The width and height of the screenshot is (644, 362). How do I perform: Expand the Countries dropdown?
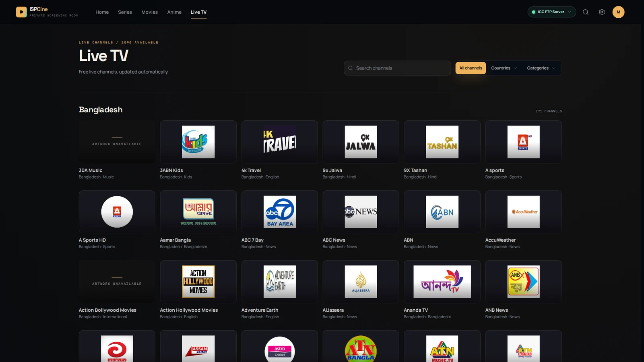pyautogui.click(x=504, y=68)
